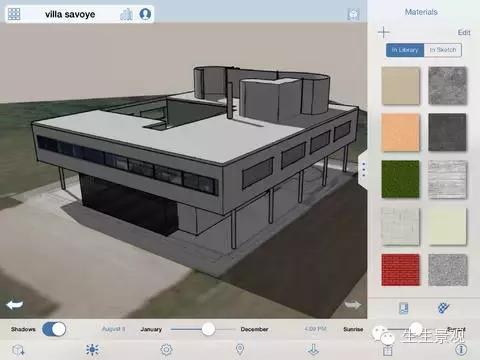Toggle the Shadows switch

click(x=54, y=329)
